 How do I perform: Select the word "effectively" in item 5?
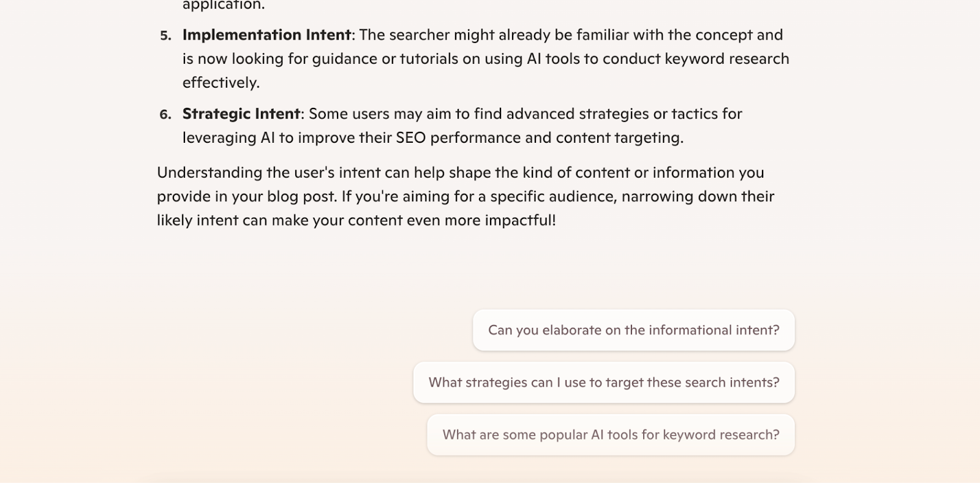(x=219, y=82)
